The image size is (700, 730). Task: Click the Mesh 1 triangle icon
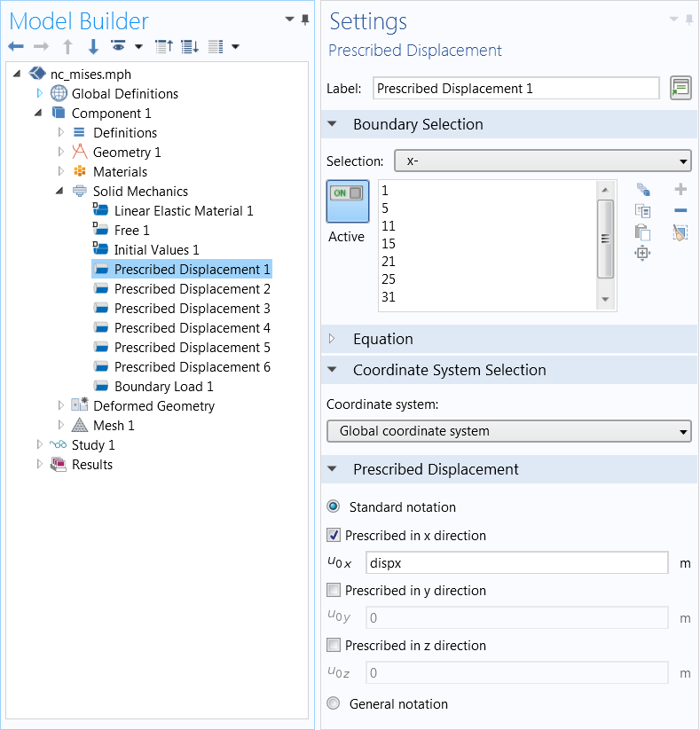point(80,425)
